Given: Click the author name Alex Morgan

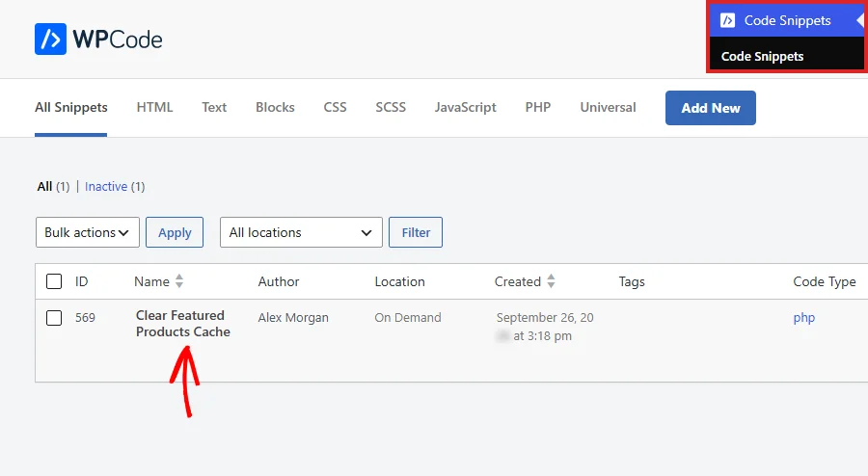Looking at the screenshot, I should point(293,318).
